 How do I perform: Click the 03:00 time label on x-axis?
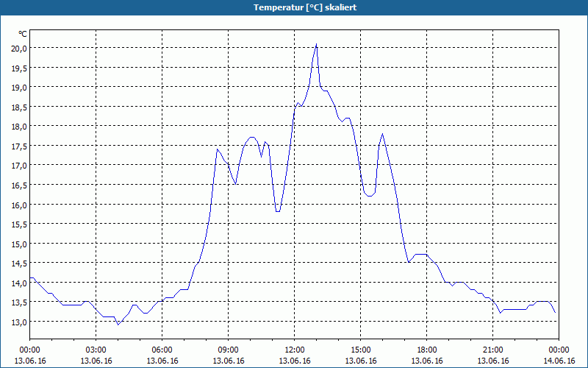click(96, 350)
